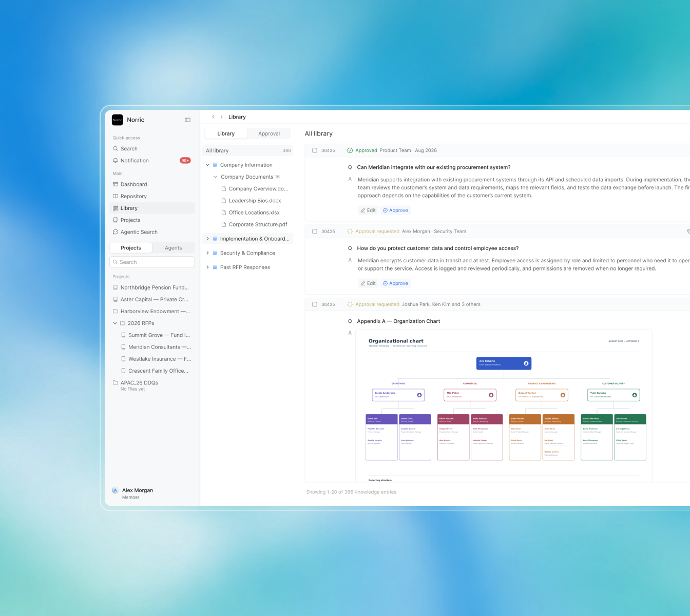690x616 pixels.
Task: Click 'Showing 1-20 of 386 Knowledge entries'
Action: click(351, 492)
